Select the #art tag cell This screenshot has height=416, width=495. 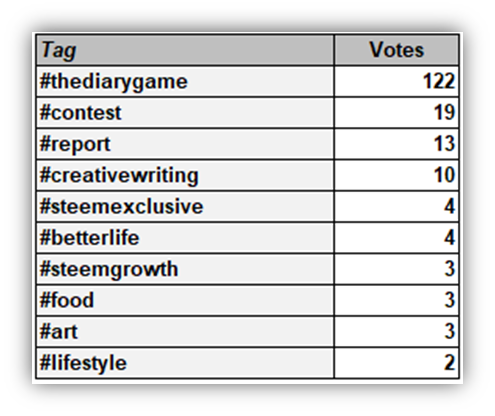(x=185, y=332)
